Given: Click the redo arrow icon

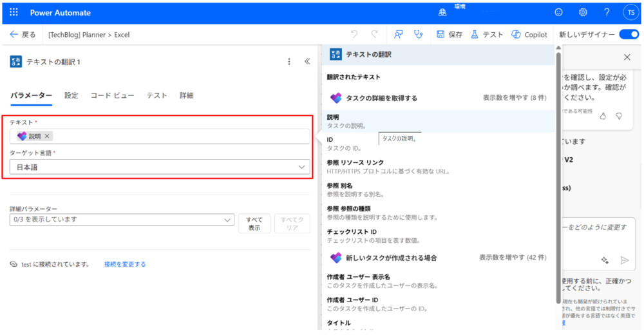Looking at the screenshot, I should [x=374, y=35].
